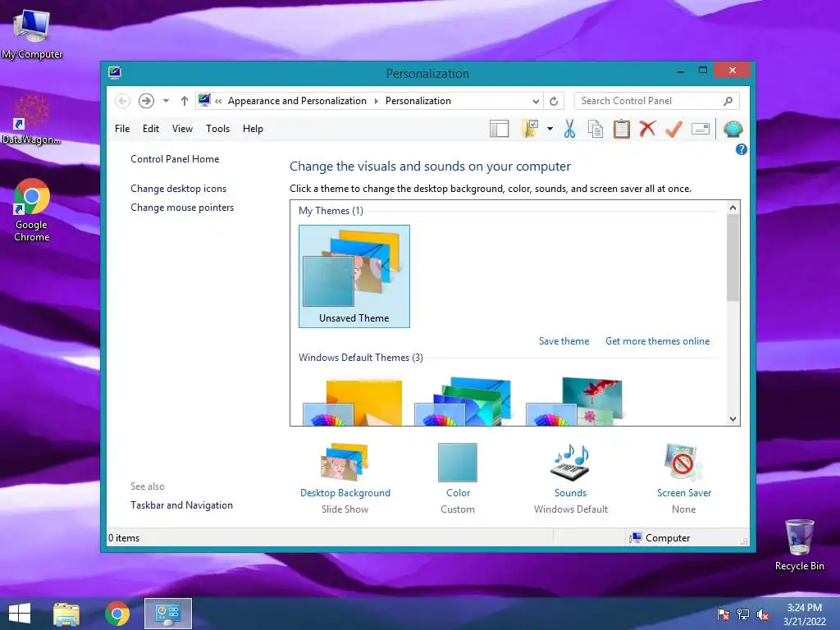The image size is (840, 630).
Task: Click the Cut scissors toolbar icon
Action: point(569,129)
